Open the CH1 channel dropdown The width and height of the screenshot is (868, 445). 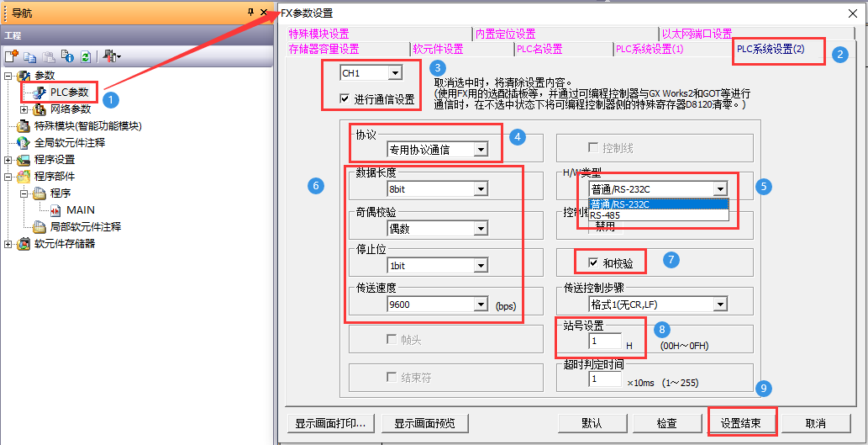click(395, 72)
